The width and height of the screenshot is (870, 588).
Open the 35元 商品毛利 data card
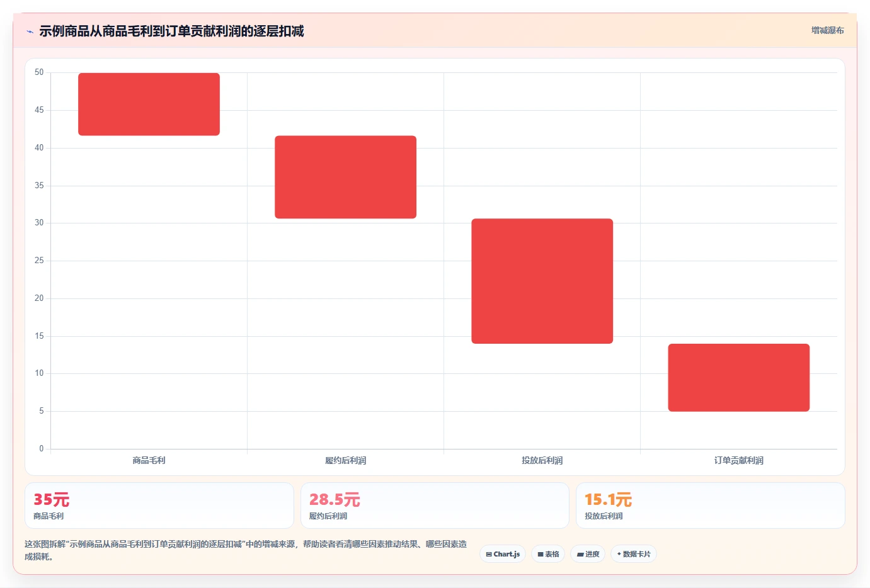[x=159, y=506]
